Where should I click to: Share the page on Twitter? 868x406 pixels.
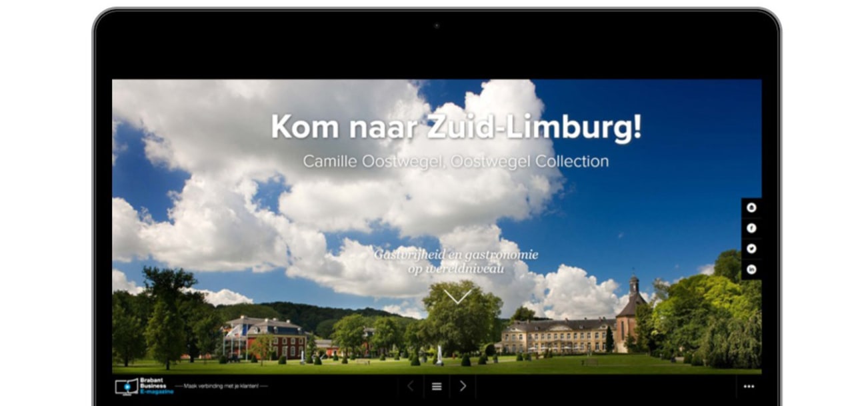click(x=751, y=249)
